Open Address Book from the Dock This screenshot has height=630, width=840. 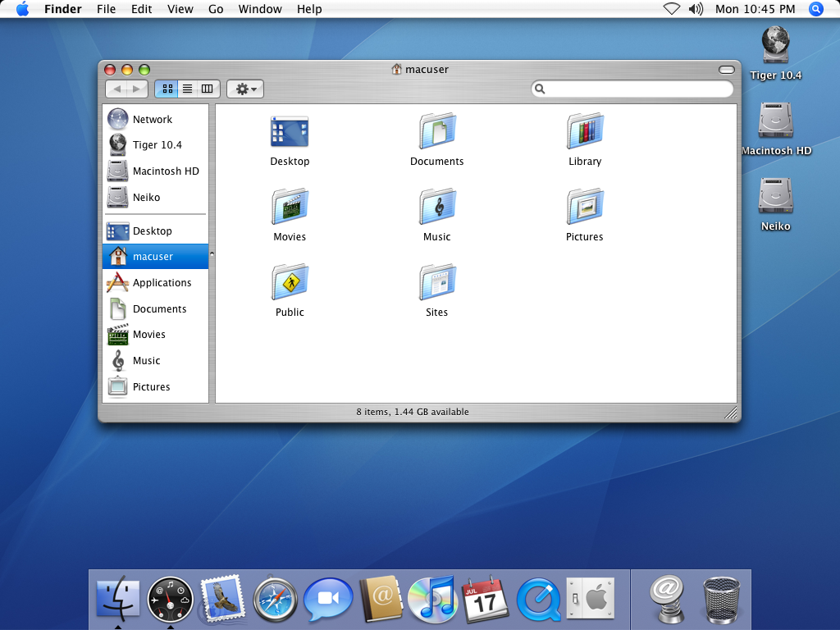click(x=381, y=599)
